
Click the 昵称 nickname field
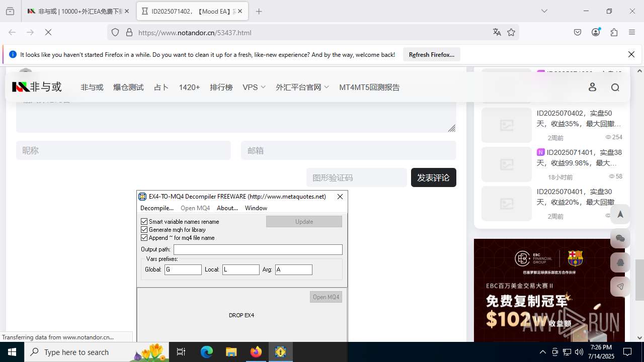[123, 150]
